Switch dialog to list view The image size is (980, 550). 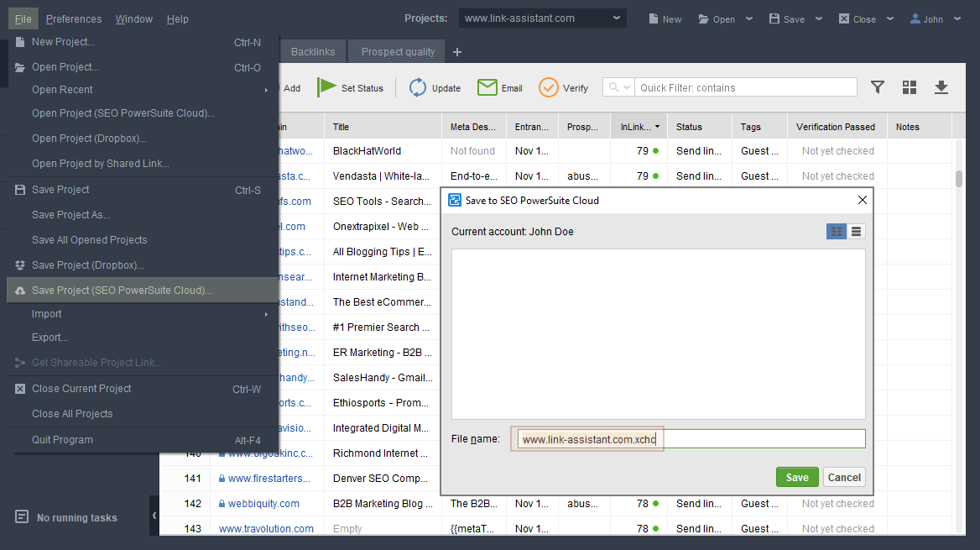click(x=857, y=232)
